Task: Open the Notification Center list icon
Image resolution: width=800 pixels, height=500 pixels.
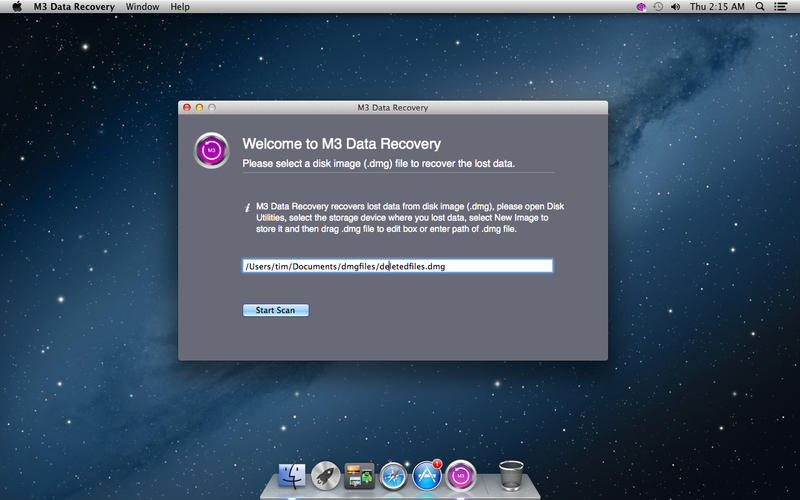Action: click(780, 7)
